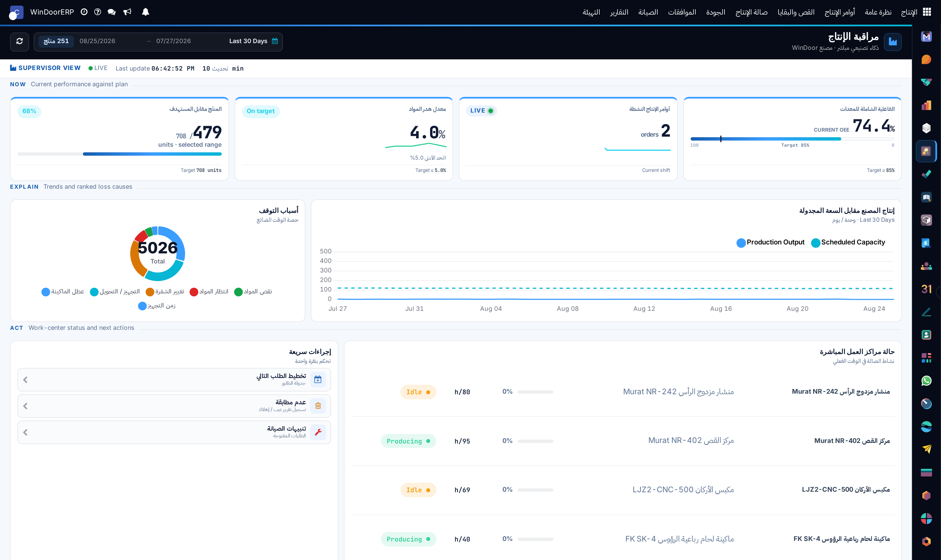Toggle the التجهيز / التحويل legend item
The width and height of the screenshot is (941, 560).
[x=115, y=292]
